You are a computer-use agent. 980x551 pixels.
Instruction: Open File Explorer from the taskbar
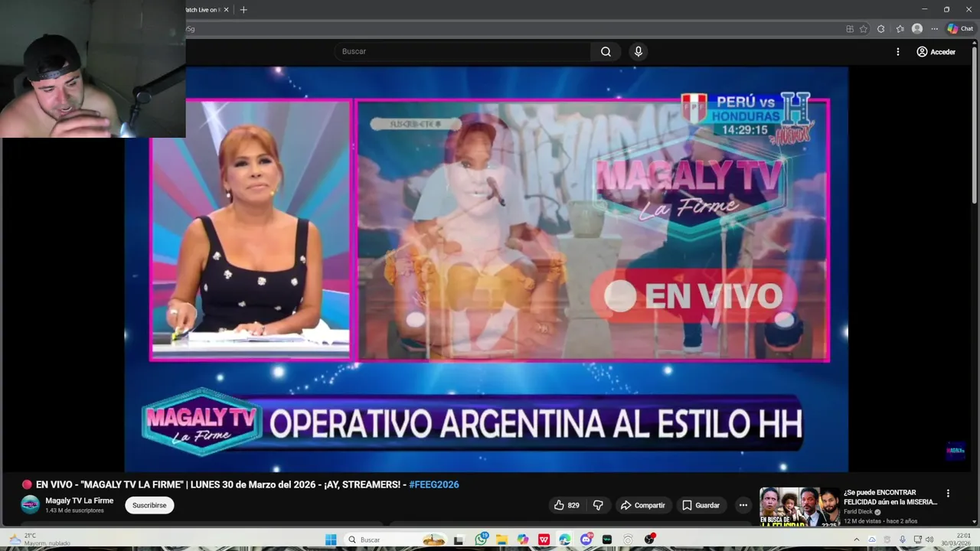[501, 540]
